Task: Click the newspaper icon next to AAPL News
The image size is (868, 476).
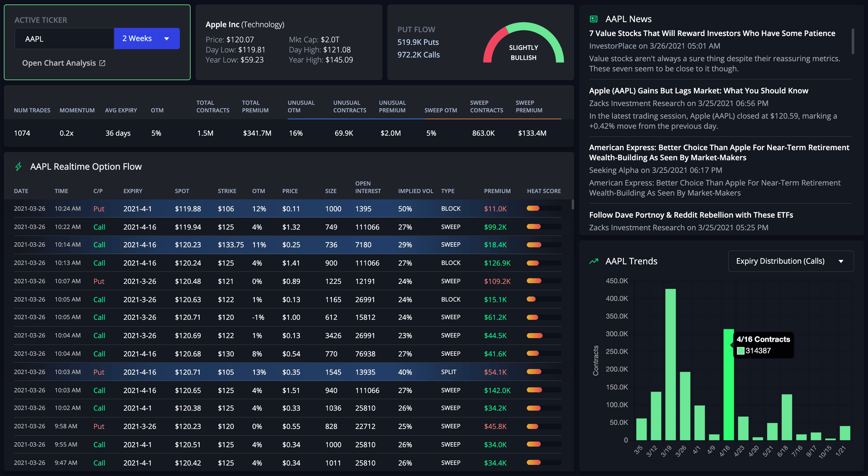Action: tap(594, 19)
